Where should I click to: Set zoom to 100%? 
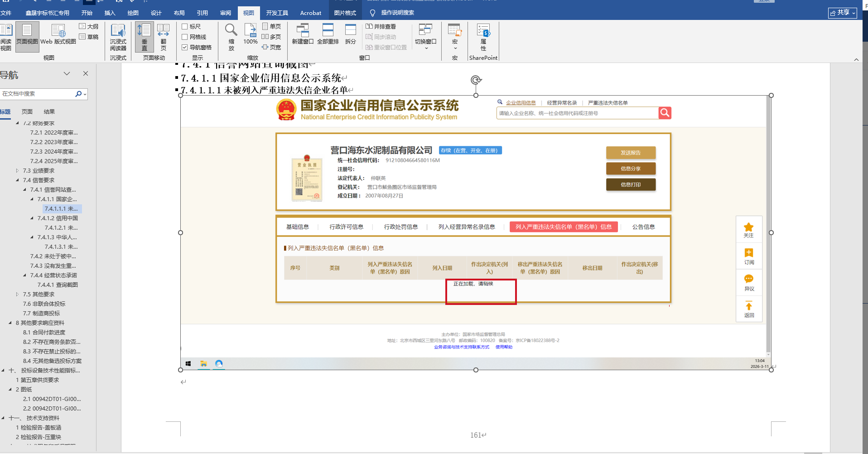click(251, 35)
